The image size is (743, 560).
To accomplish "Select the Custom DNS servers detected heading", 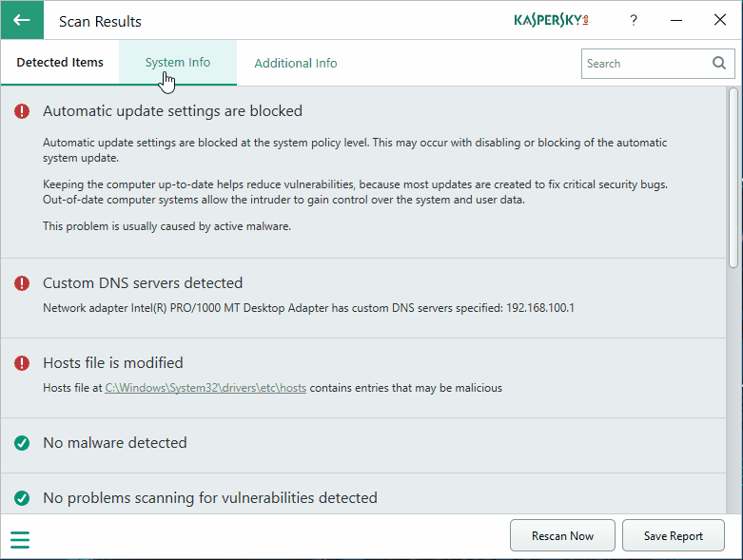I will pos(143,283).
